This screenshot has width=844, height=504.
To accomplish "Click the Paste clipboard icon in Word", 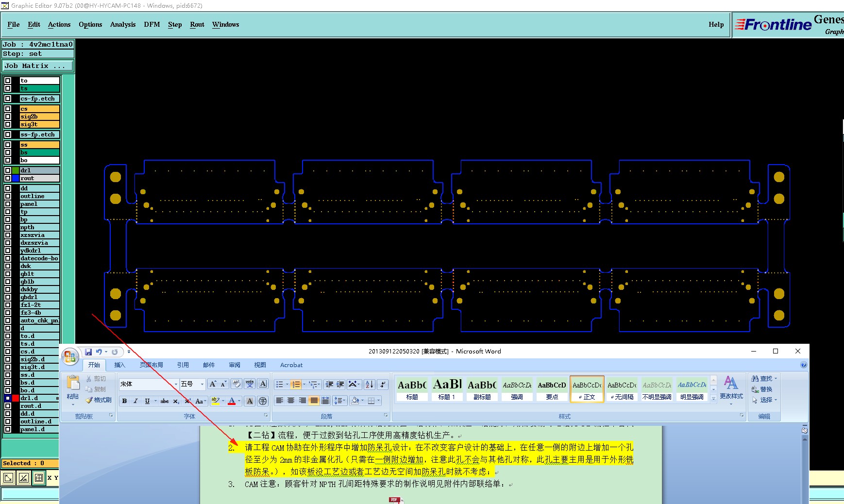I will [x=73, y=383].
